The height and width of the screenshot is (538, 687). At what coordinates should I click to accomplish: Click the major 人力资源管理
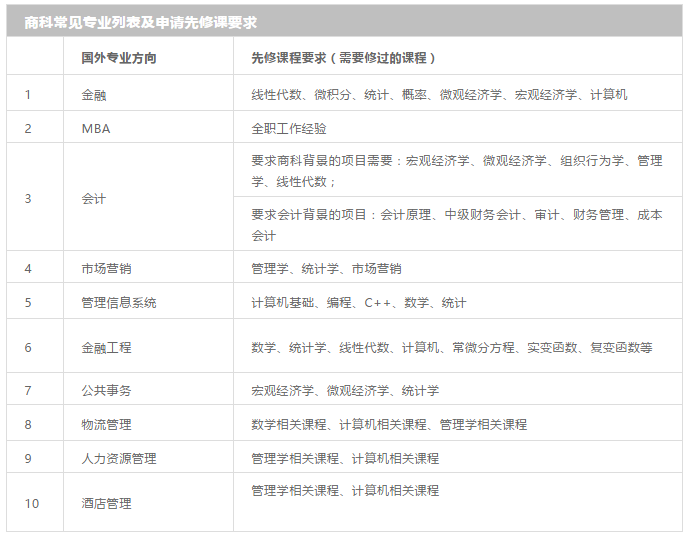click(x=119, y=458)
